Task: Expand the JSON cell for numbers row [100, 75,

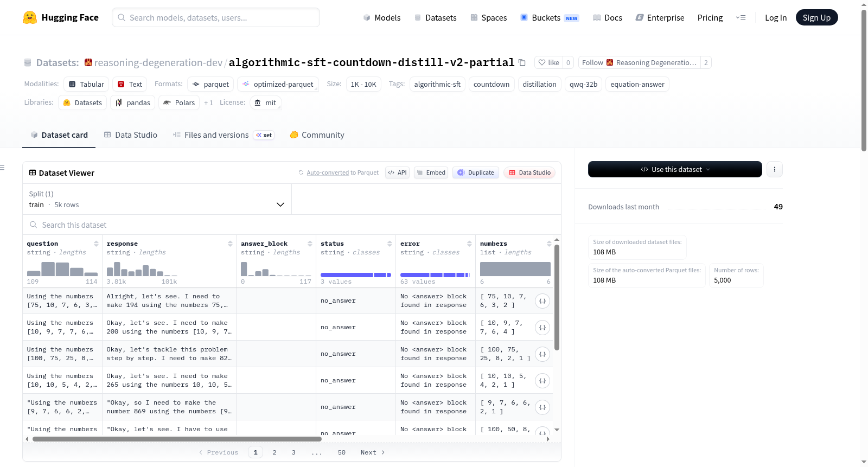Action: tap(542, 354)
